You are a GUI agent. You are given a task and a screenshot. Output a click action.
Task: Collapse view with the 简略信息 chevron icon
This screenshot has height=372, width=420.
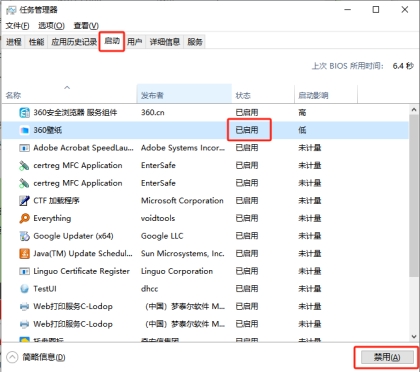point(12,357)
